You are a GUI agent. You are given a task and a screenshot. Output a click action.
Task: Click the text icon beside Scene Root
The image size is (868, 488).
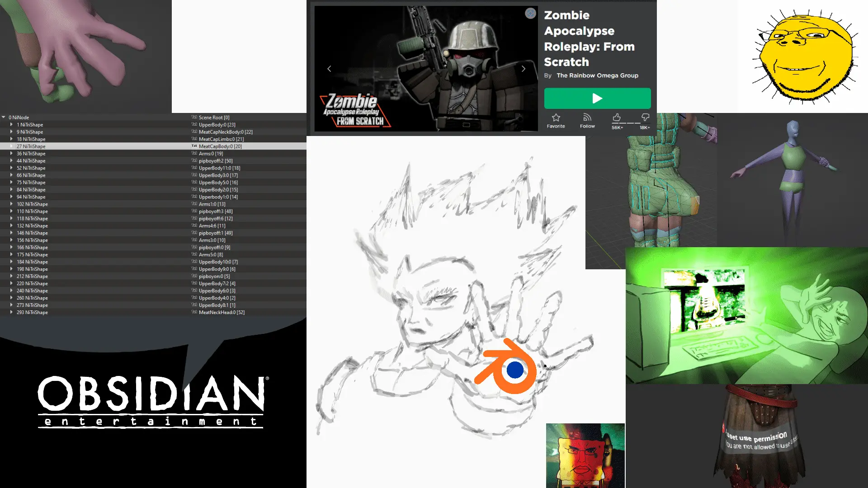(194, 117)
